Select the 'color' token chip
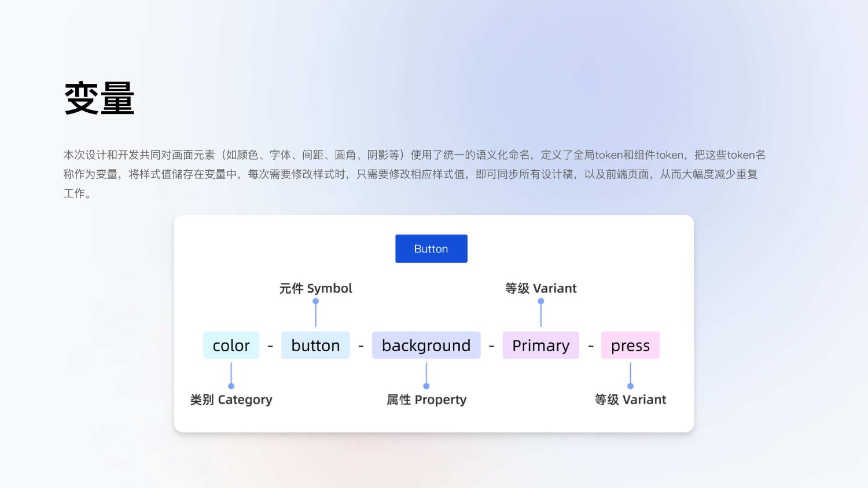Screen dimensions: 868x488 click(x=231, y=346)
